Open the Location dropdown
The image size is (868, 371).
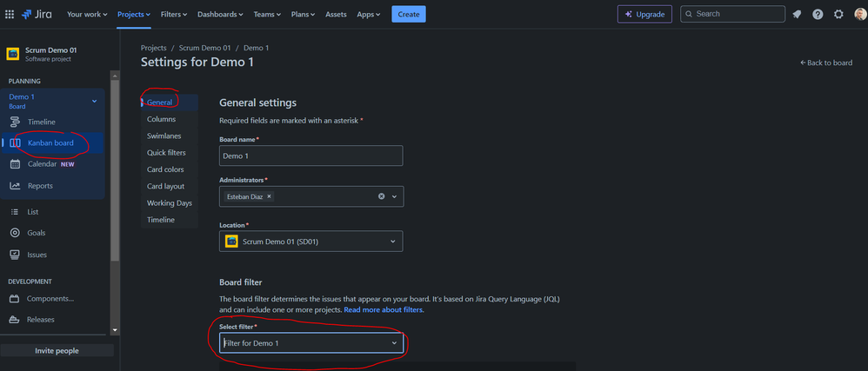tap(311, 241)
